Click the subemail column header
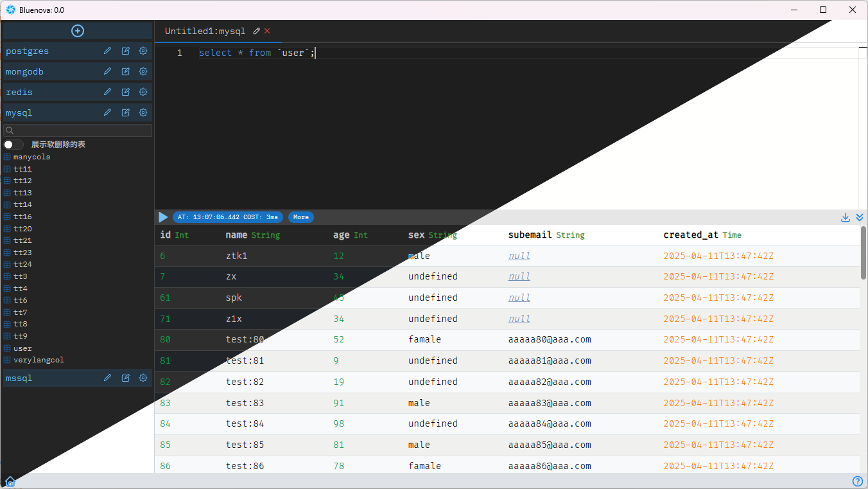 point(546,235)
